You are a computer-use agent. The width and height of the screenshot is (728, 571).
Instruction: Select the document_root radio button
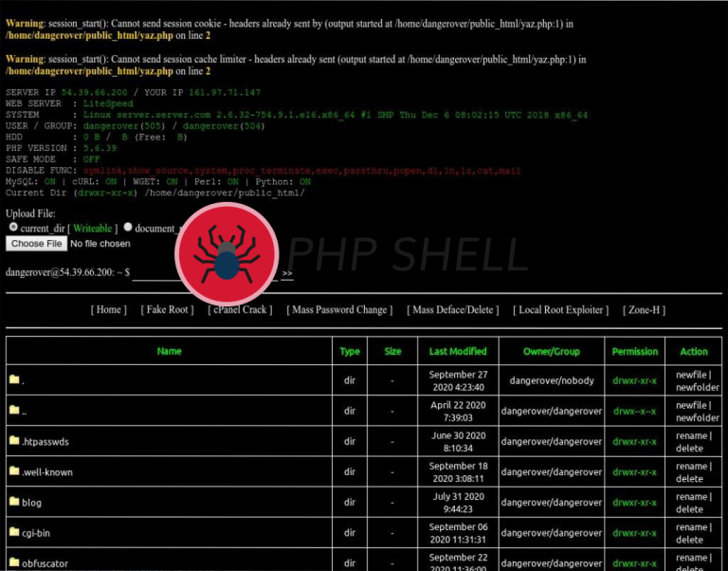128,228
